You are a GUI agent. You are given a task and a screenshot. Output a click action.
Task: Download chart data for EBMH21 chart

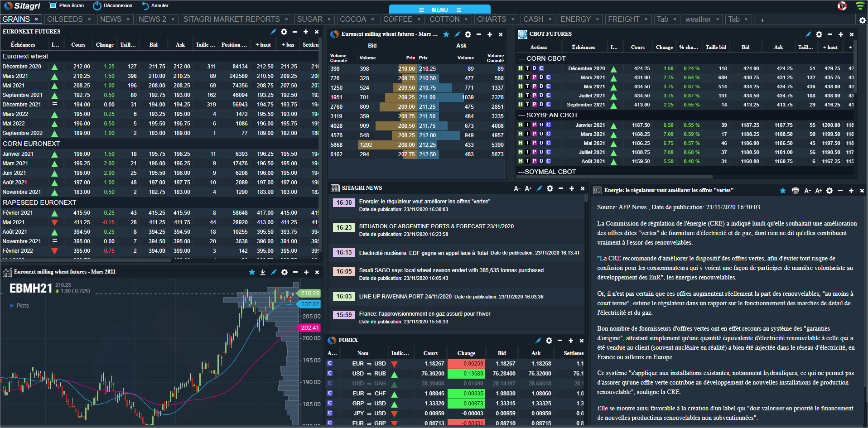pos(263,272)
